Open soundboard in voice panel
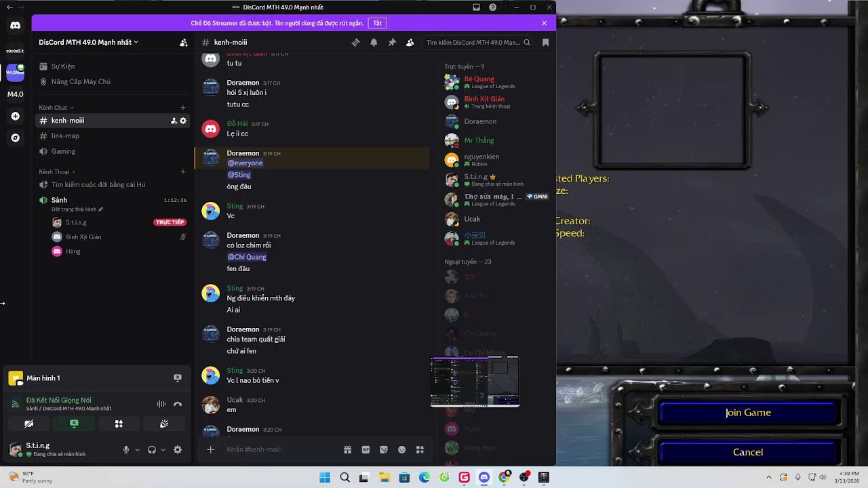The height and width of the screenshot is (488, 868). [x=164, y=424]
